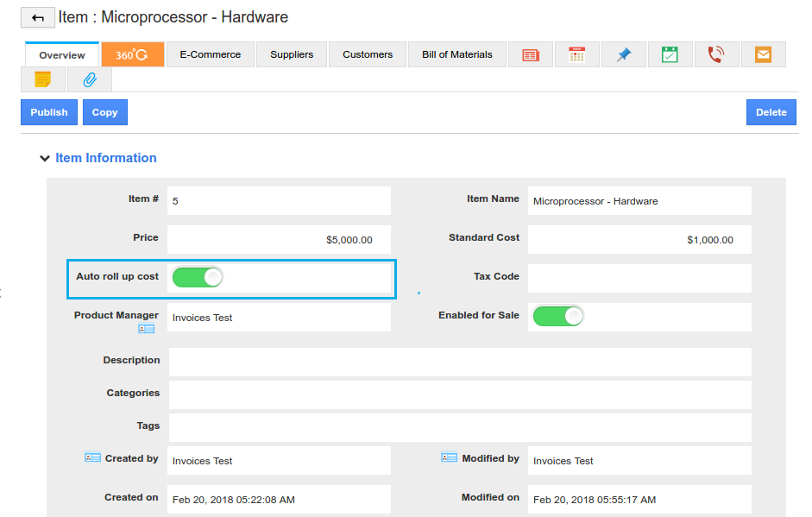The width and height of the screenshot is (812, 517).
Task: Click the back arrow button
Action: coord(37,18)
